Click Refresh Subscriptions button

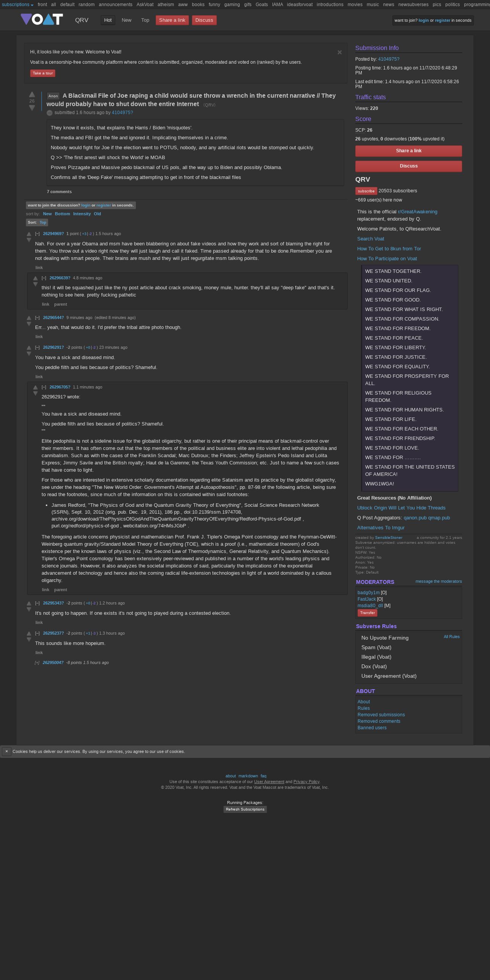point(245,809)
